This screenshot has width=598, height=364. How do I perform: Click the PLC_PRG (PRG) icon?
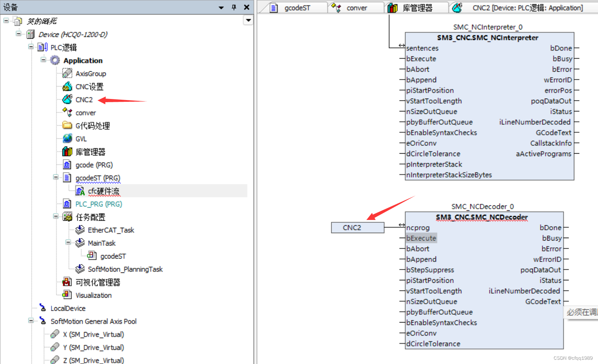pos(67,204)
